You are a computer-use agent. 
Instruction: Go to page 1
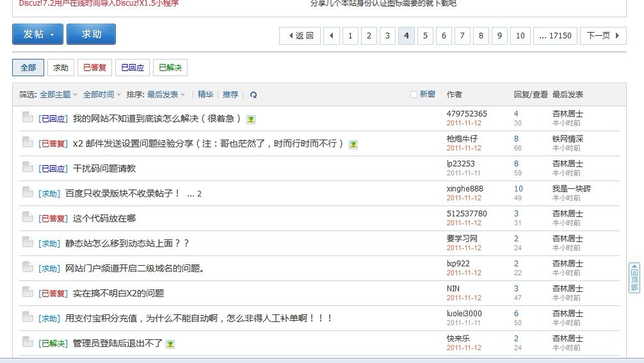tap(350, 36)
